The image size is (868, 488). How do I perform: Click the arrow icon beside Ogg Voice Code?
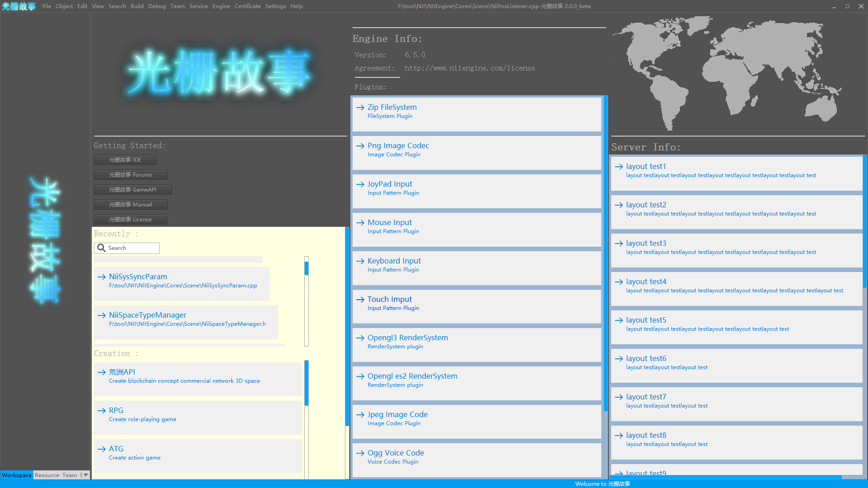(360, 453)
